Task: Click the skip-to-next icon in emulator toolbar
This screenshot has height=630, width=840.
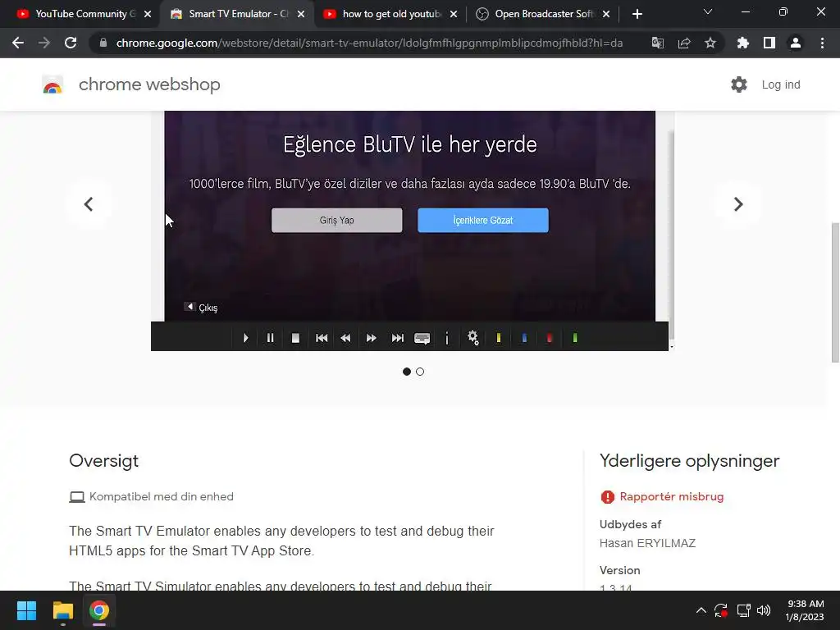Action: 398,338
